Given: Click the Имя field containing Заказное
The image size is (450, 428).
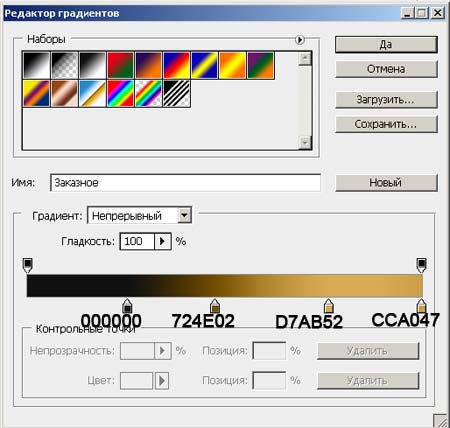Looking at the screenshot, I should pyautogui.click(x=186, y=183).
